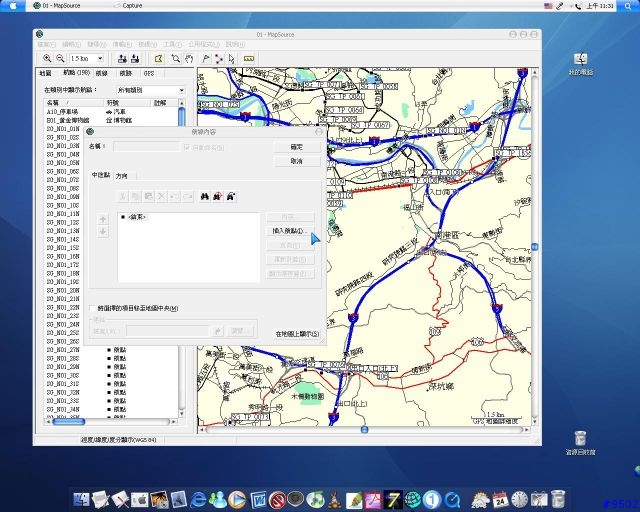Click the blue thumb of map horizontal scrollbar

(364, 430)
